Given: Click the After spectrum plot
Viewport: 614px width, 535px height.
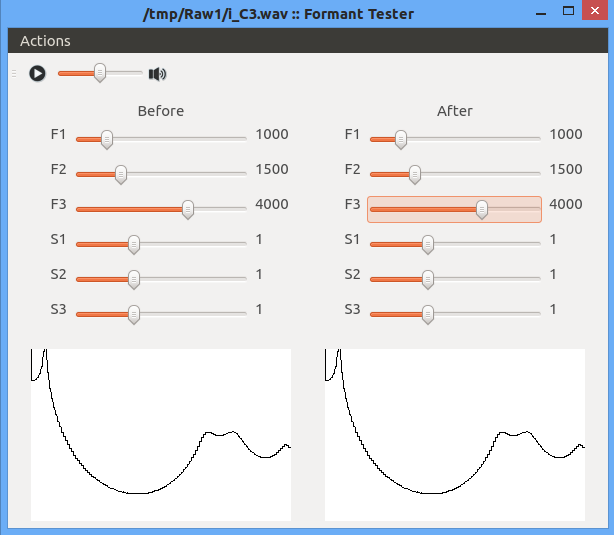Looking at the screenshot, I should (455, 435).
